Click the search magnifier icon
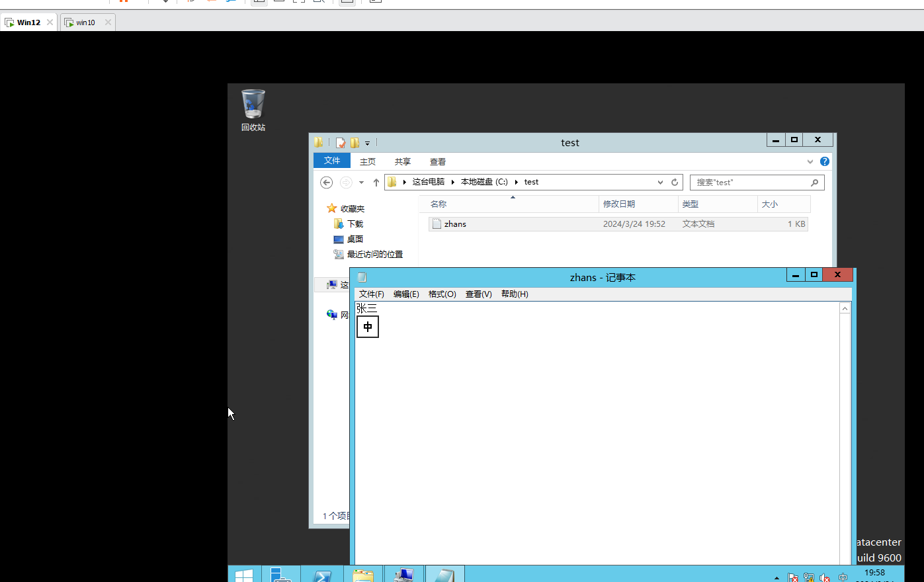The width and height of the screenshot is (924, 582). click(815, 183)
